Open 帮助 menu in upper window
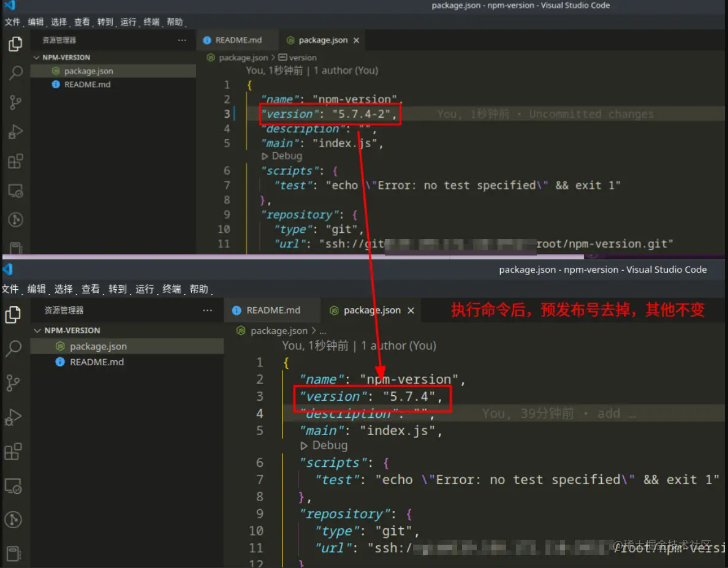The height and width of the screenshot is (568, 728). coord(175,22)
